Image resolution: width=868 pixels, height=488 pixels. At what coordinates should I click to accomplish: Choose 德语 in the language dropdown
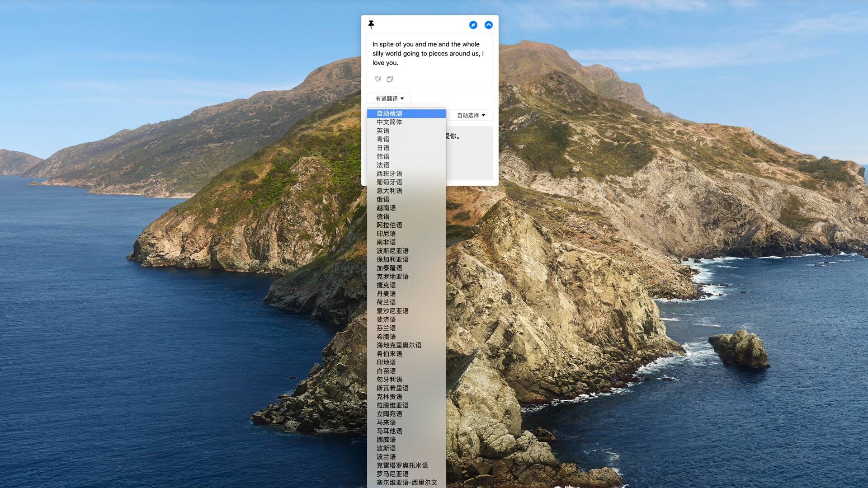click(383, 216)
